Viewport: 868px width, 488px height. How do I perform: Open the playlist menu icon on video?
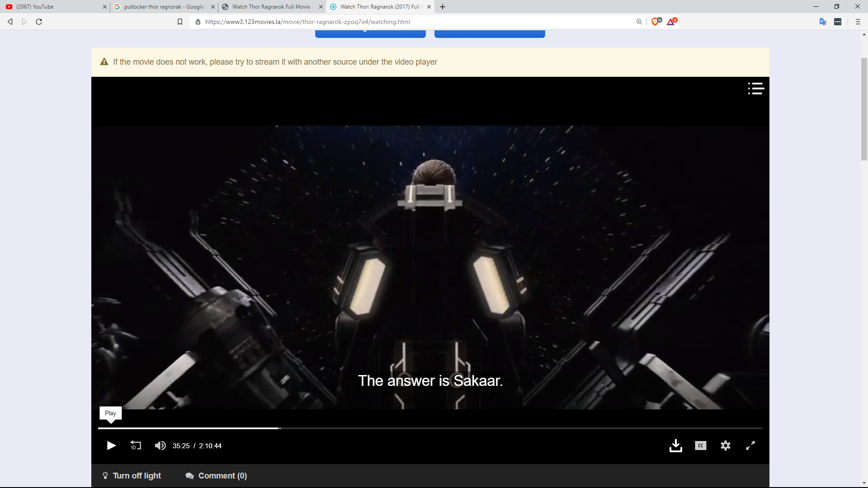tap(755, 89)
